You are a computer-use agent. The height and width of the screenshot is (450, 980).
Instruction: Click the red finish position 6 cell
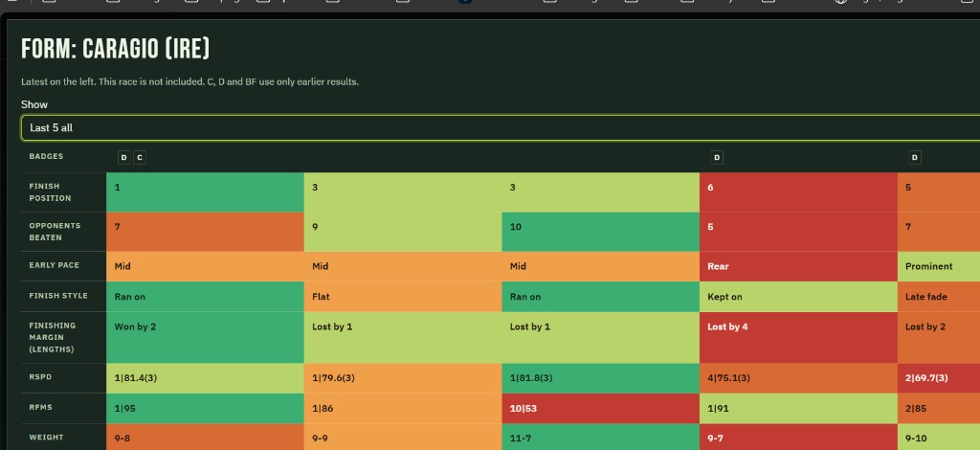pos(798,192)
